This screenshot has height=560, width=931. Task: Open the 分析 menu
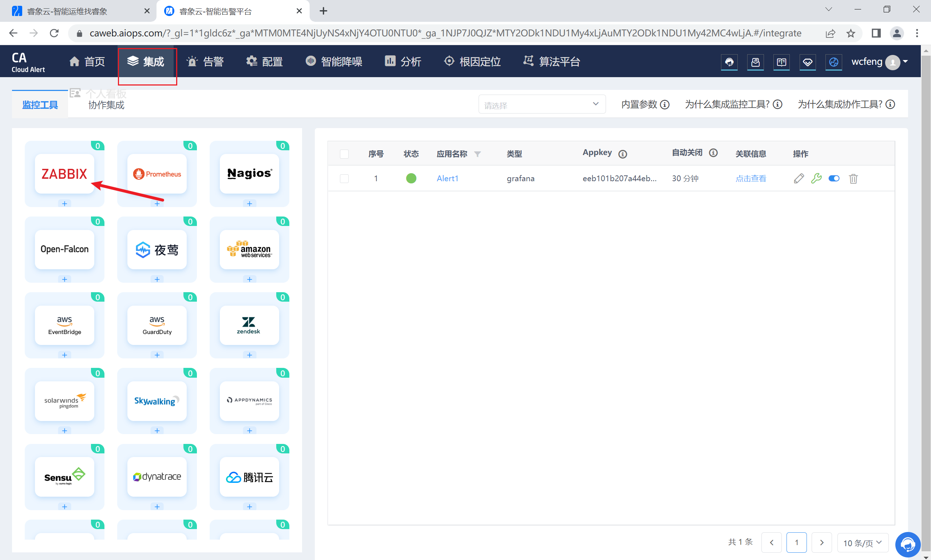click(403, 61)
